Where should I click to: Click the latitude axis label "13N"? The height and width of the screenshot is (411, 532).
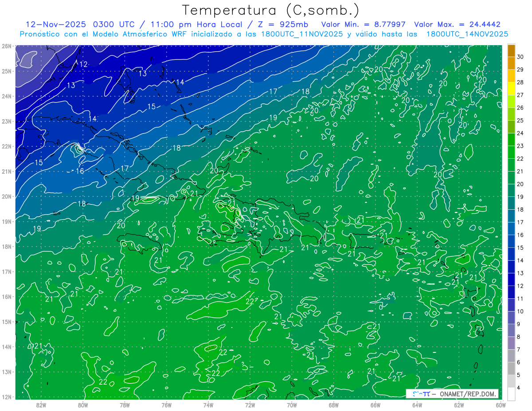click(x=7, y=372)
